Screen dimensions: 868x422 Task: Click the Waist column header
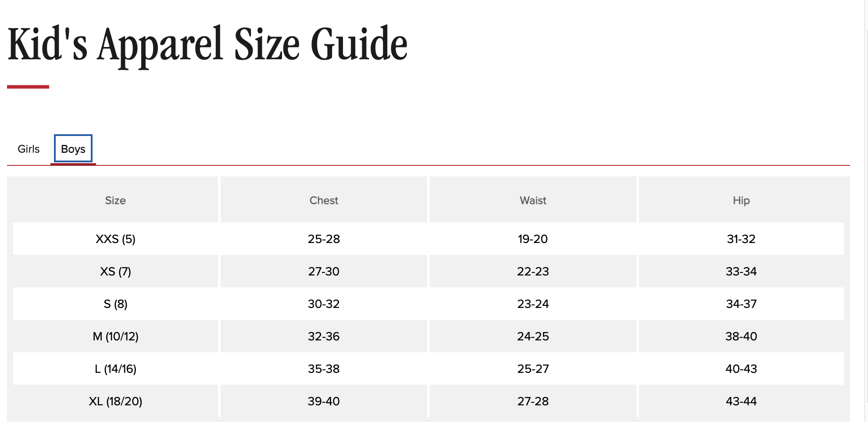click(x=533, y=200)
